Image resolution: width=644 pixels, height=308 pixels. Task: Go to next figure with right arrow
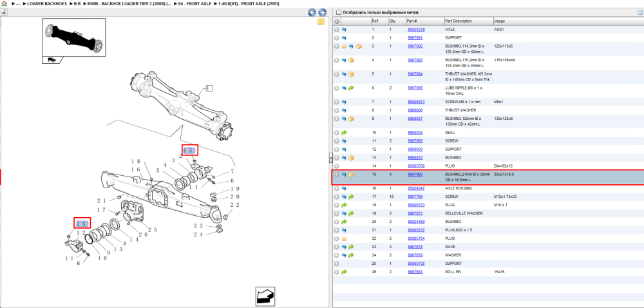tap(323, 12)
